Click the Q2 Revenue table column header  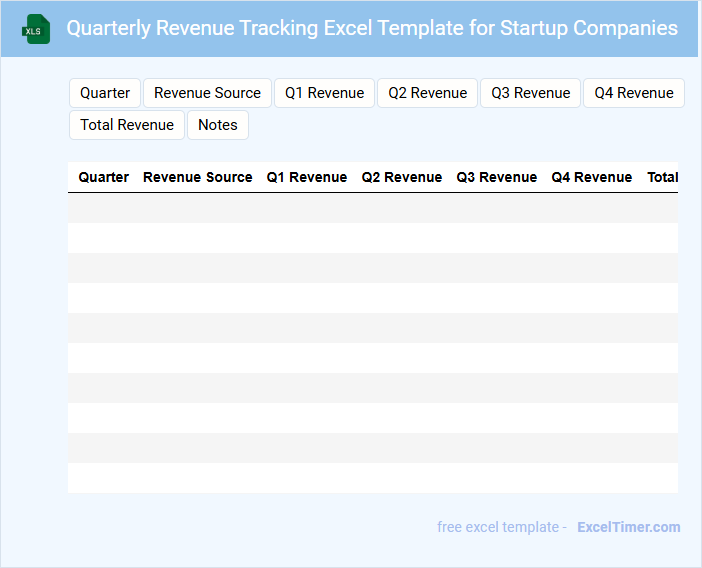coord(402,177)
